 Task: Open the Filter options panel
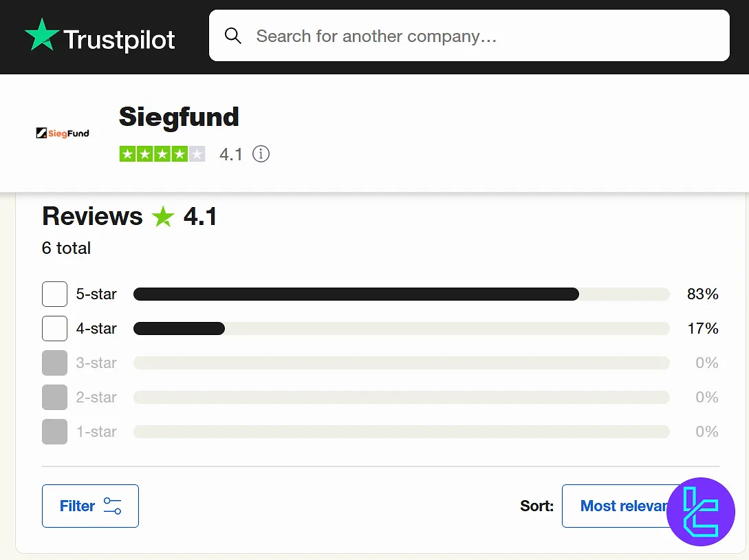click(x=90, y=506)
